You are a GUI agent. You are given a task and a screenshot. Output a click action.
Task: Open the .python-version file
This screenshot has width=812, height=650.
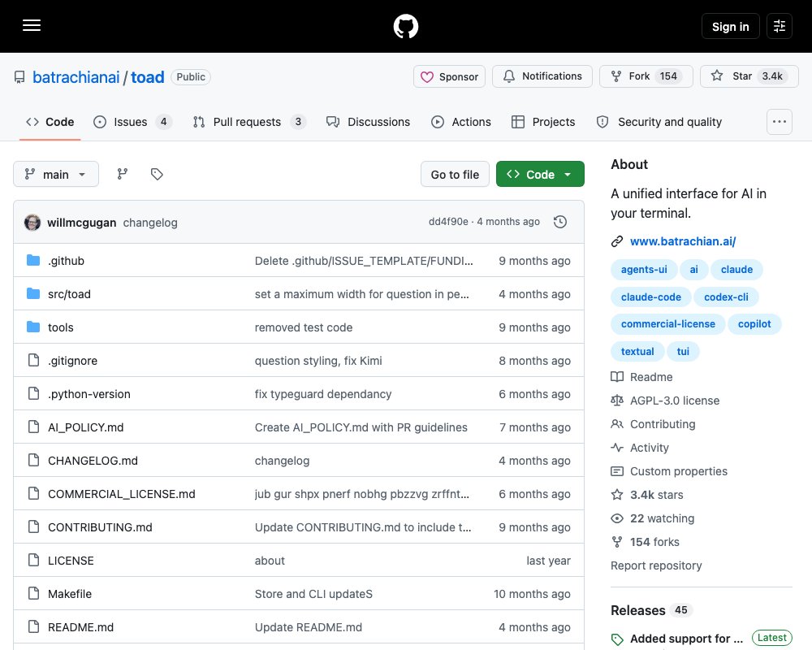click(89, 394)
